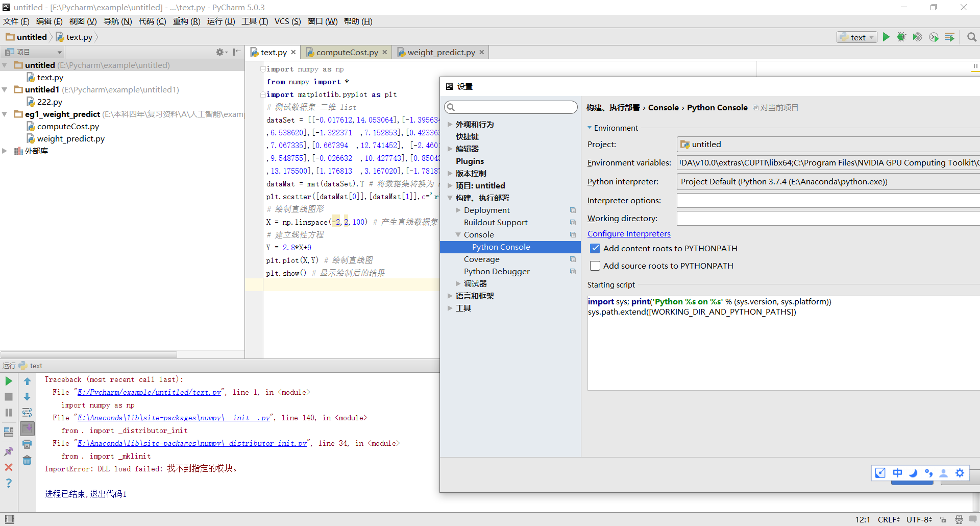Image resolution: width=980 pixels, height=526 pixels.
Task: Enable Add source roots to PYTHONPATH
Action: [595, 266]
